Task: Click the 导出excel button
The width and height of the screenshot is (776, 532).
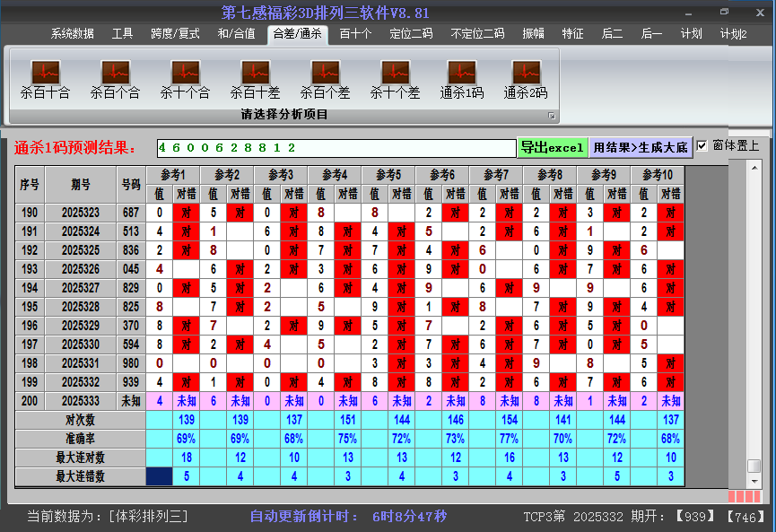Action: pyautogui.click(x=552, y=147)
